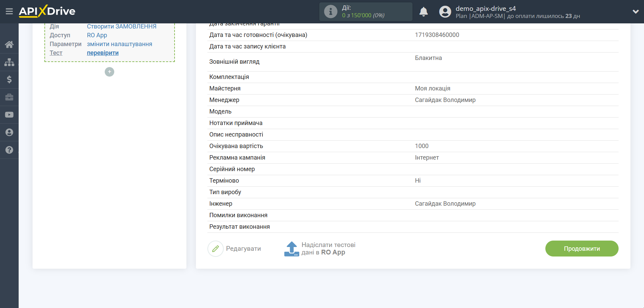644x308 pixels.
Task: Expand account dropdown chevron
Action: point(636,12)
